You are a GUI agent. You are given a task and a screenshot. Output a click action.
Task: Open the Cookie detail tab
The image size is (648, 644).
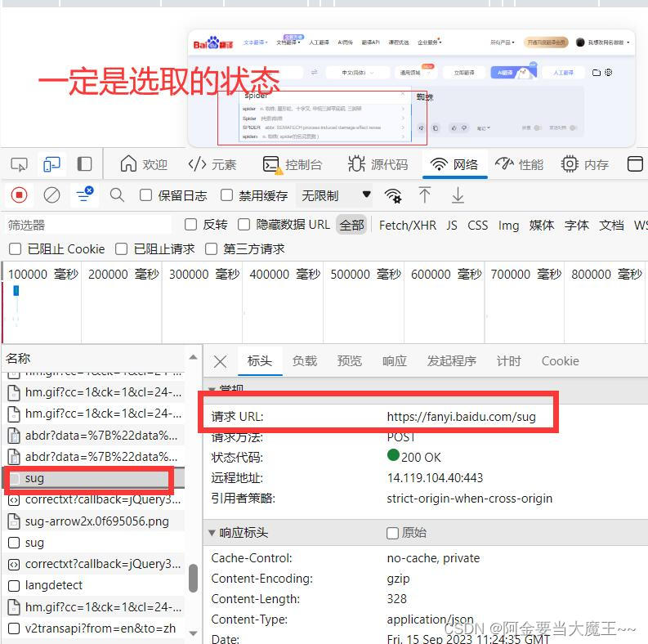(x=560, y=361)
